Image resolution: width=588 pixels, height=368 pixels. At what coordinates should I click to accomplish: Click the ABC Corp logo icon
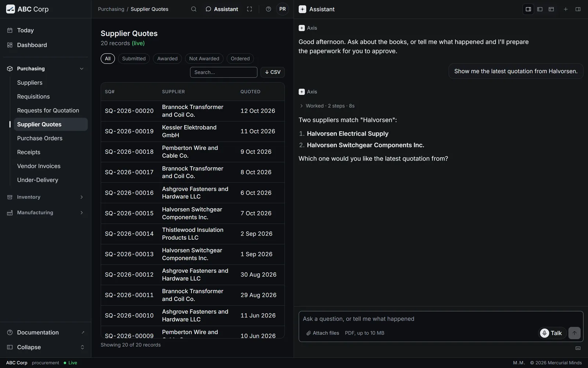(11, 9)
